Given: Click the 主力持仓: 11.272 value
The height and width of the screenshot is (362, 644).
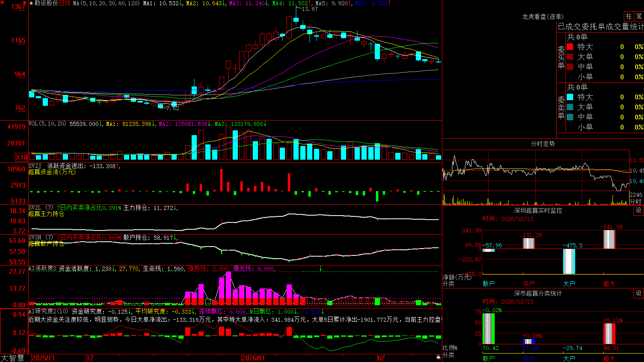Looking at the screenshot, I should (x=148, y=208).
